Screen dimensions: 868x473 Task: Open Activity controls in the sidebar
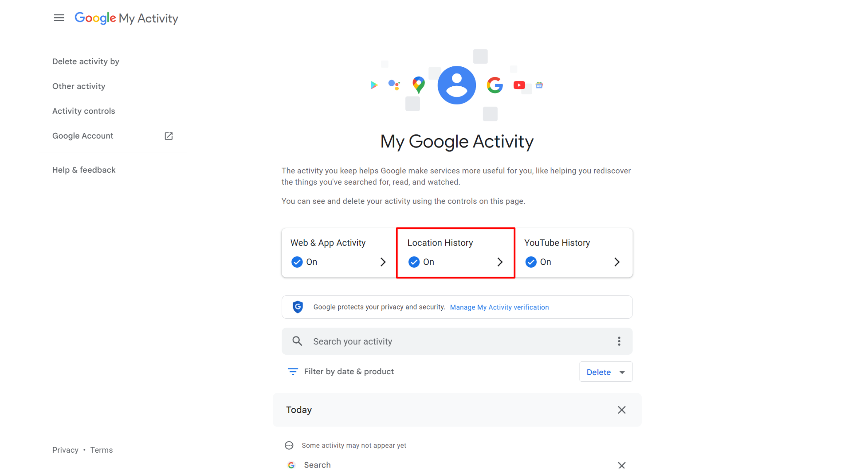pos(83,111)
